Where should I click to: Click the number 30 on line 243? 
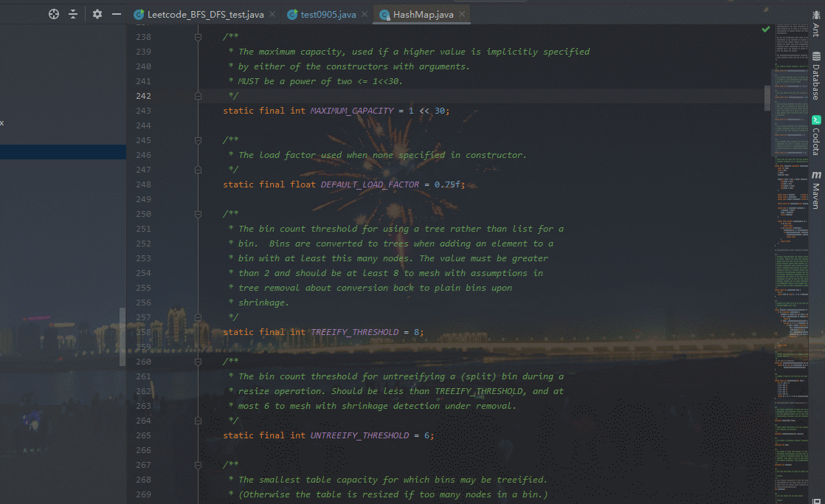click(439, 111)
